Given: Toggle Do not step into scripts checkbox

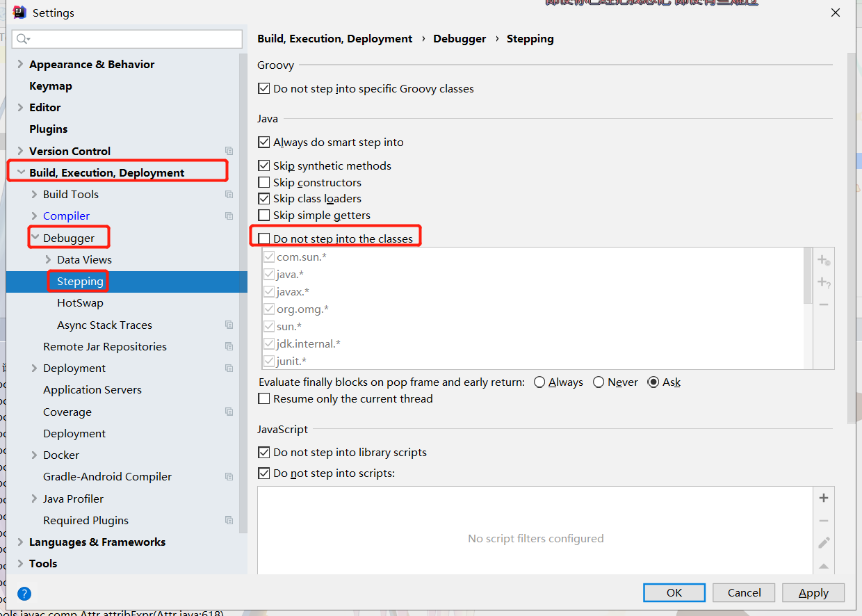Looking at the screenshot, I should click(263, 473).
